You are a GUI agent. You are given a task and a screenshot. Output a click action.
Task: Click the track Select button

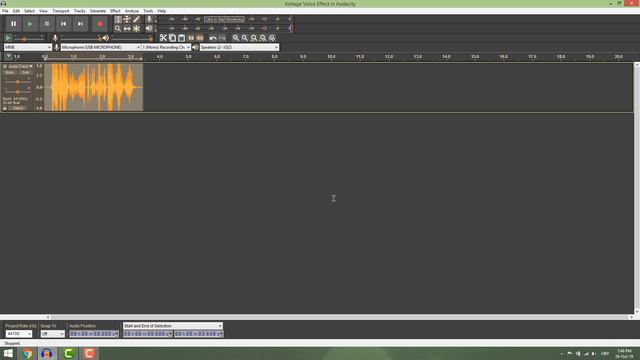coord(18,108)
